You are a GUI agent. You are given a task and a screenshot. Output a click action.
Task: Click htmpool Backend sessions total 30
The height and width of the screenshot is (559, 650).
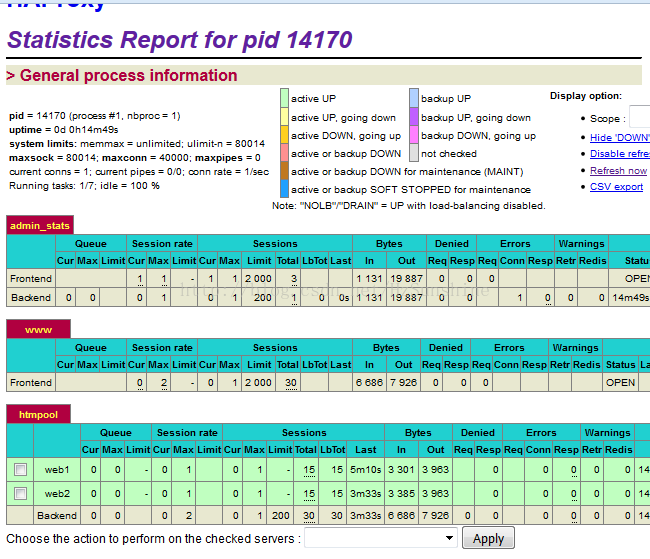pos(309,515)
